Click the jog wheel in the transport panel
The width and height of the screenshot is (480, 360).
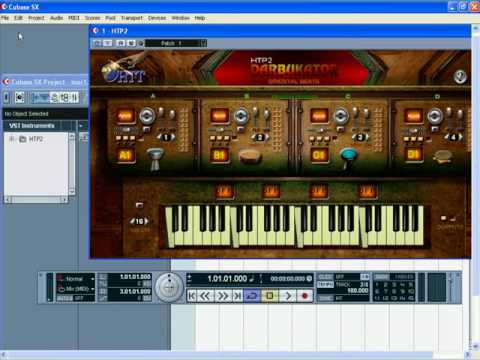(170, 287)
